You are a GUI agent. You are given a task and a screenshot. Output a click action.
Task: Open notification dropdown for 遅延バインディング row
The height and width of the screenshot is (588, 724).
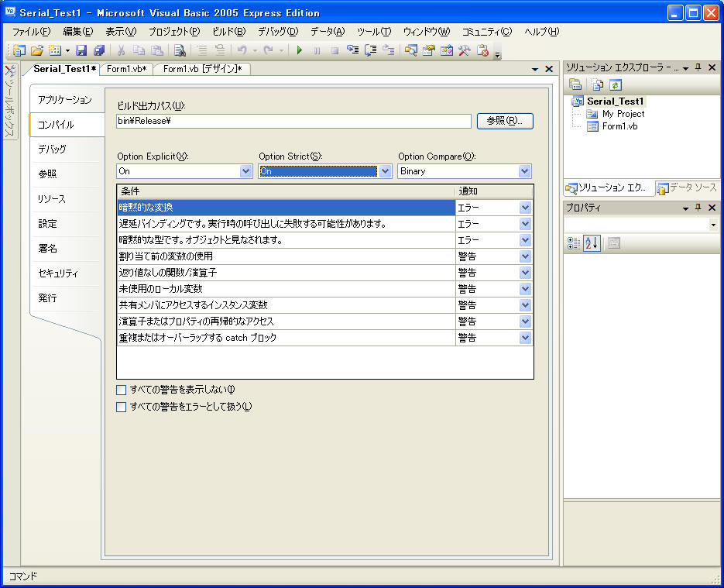(525, 224)
